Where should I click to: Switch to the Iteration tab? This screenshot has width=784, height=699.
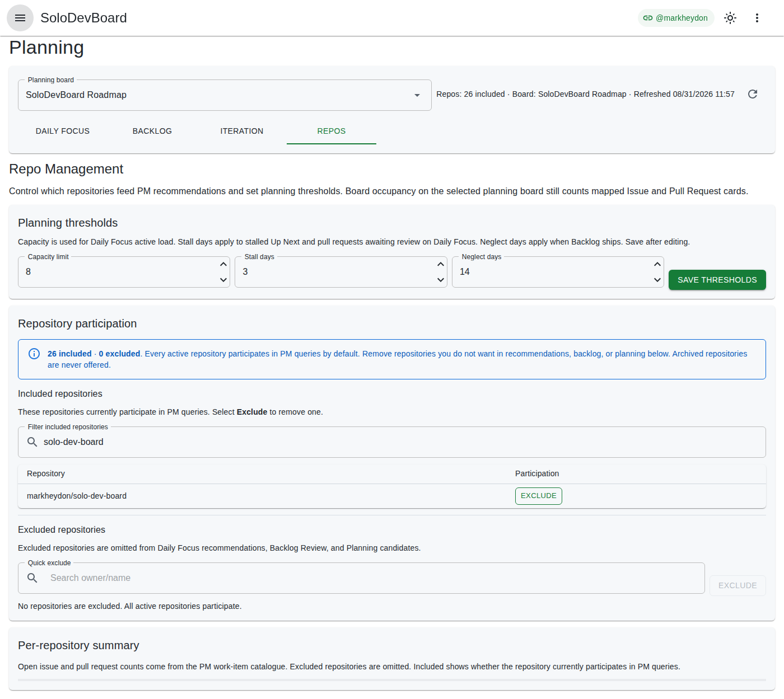pos(242,131)
